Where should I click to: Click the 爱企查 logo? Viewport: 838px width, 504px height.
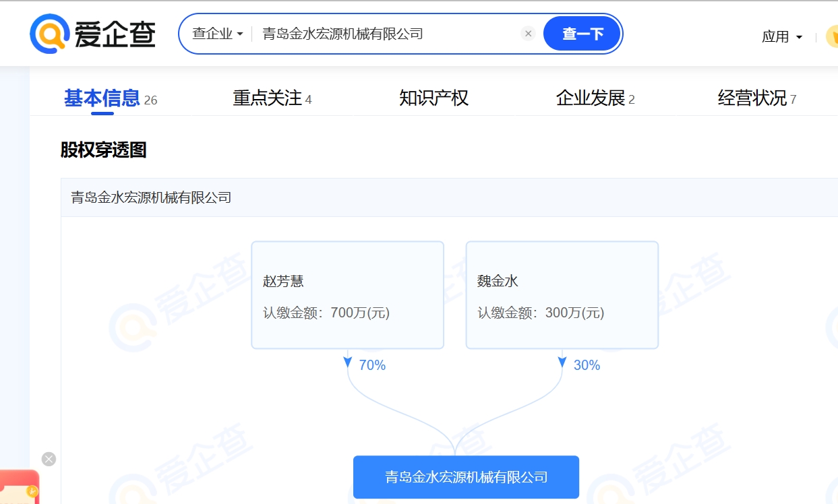(92, 34)
